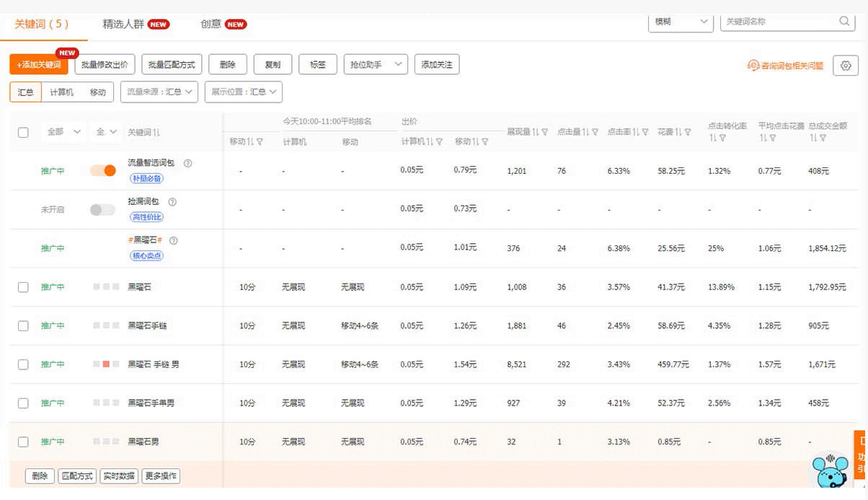Image resolution: width=868 pixels, height=500 pixels.
Task: Open column settings via gear icon
Action: point(846,66)
